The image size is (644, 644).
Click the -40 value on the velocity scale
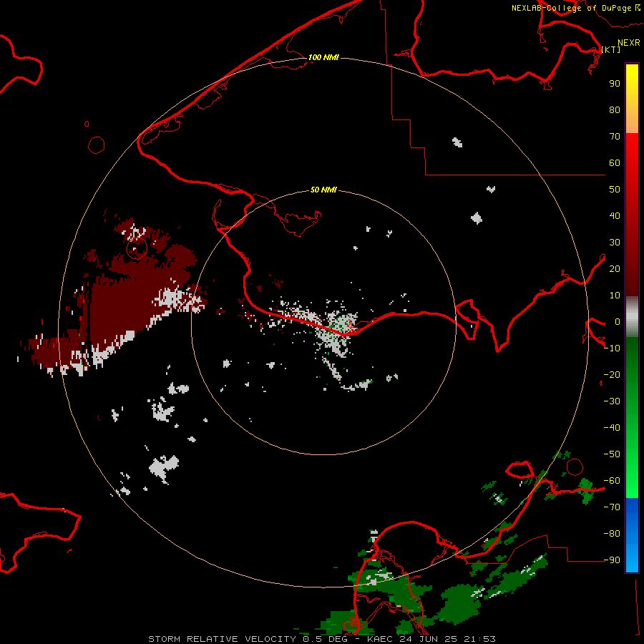point(612,428)
